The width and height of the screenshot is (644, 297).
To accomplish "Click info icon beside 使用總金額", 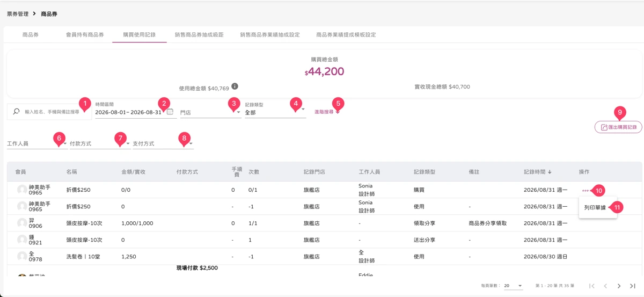I will tap(235, 86).
